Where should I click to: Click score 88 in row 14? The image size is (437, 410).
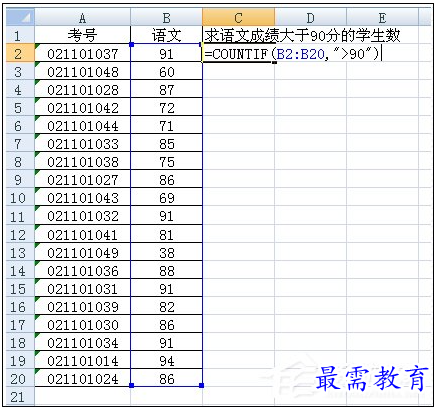[x=166, y=270]
